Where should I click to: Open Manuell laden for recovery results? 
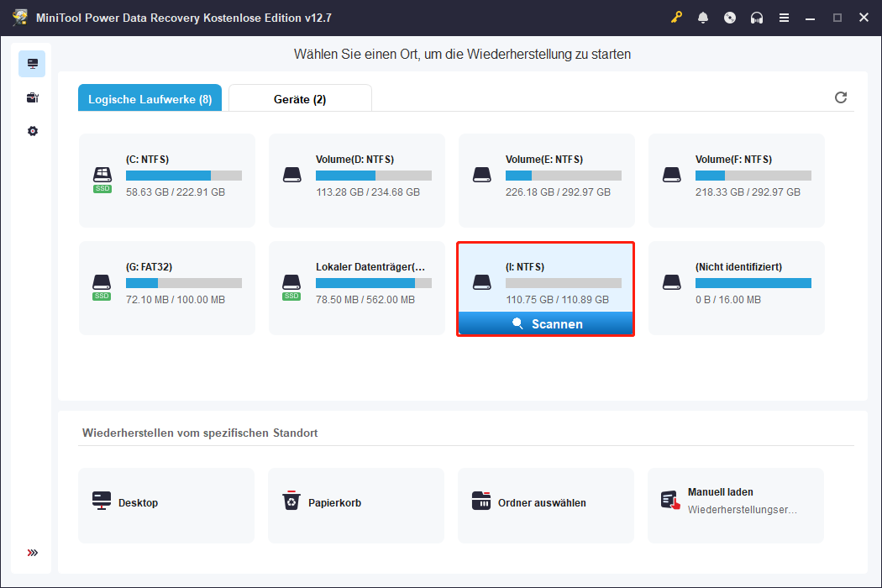pyautogui.click(x=735, y=505)
